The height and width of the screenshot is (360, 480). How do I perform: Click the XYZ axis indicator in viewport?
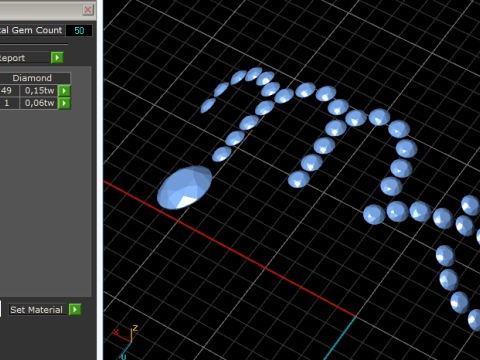(125, 342)
